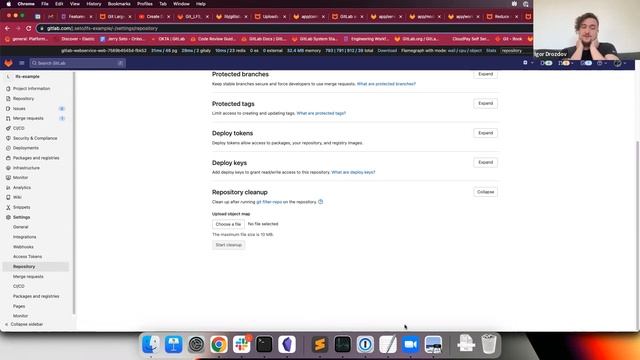The image size is (640, 360).
Task: Open the hamburger menu beside GitLab logo
Action: pyautogui.click(x=22, y=63)
